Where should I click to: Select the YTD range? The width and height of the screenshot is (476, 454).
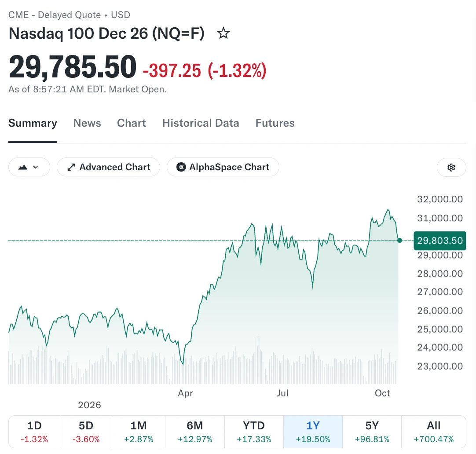click(254, 432)
